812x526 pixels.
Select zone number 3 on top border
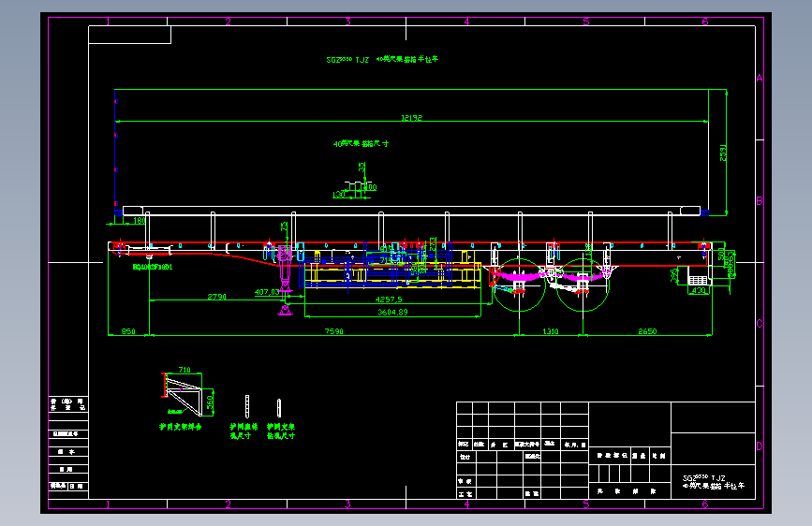pos(348,22)
